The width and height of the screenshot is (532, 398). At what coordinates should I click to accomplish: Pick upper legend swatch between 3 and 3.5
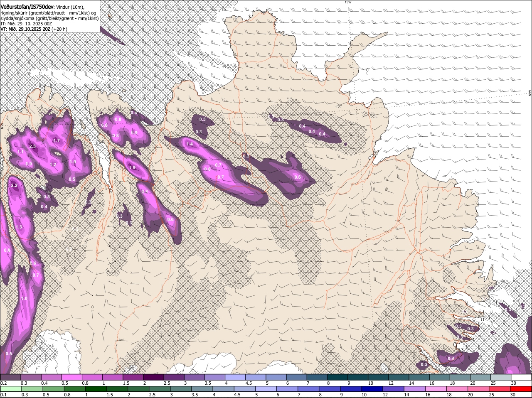coord(194,377)
